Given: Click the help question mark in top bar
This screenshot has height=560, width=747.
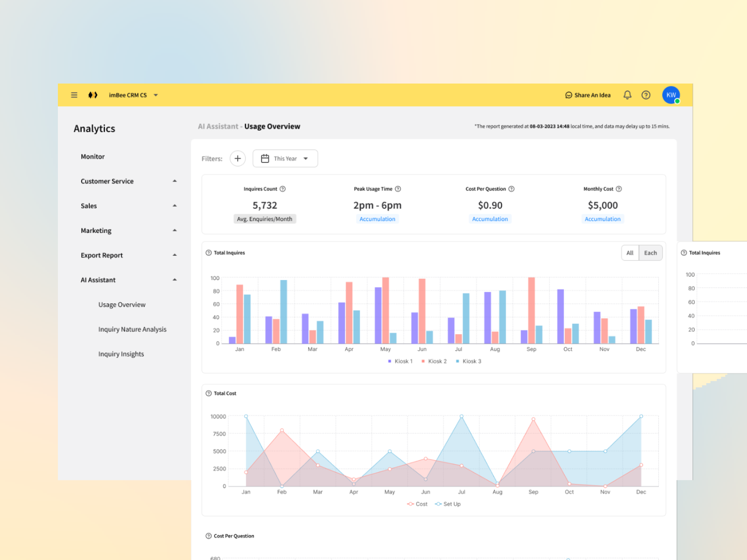Looking at the screenshot, I should coord(646,95).
